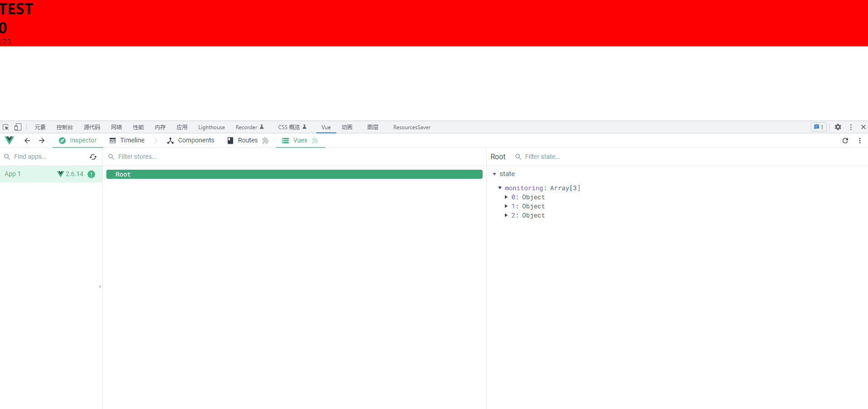868x409 pixels.
Task: Open the Recorder tab
Action: coord(249,127)
